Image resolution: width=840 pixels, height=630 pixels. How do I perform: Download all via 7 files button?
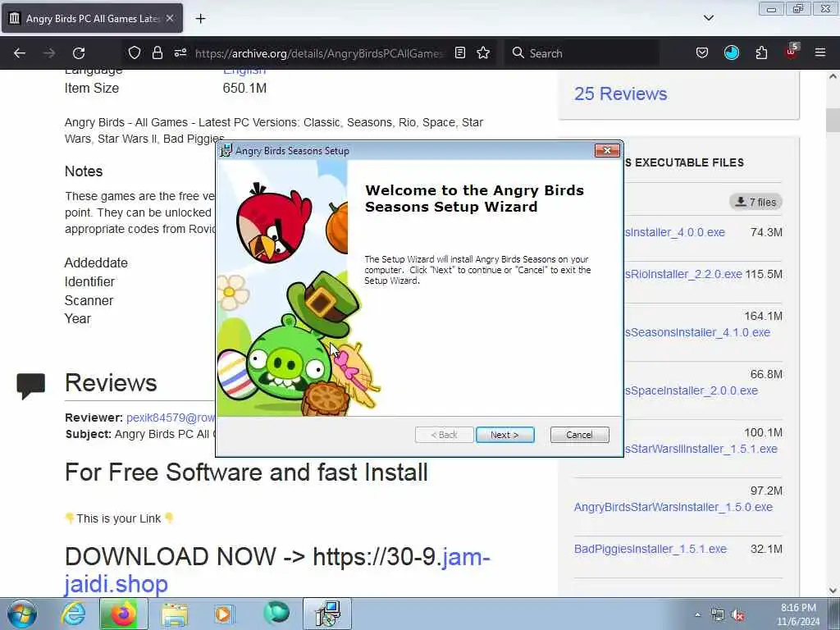[x=756, y=202]
